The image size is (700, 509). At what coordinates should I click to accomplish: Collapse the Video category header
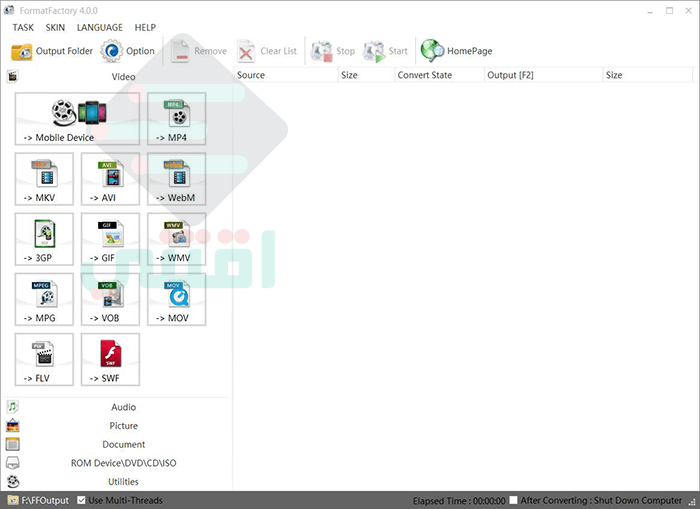coord(117,77)
